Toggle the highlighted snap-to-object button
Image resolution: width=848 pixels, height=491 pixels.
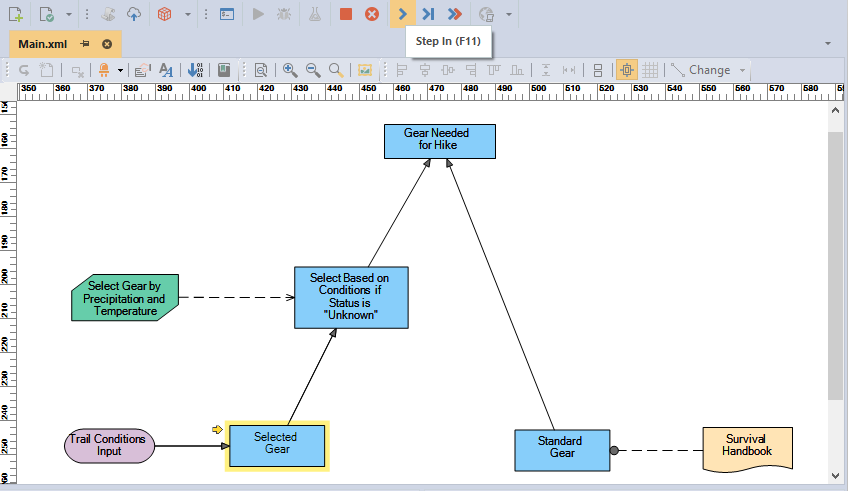click(x=627, y=70)
